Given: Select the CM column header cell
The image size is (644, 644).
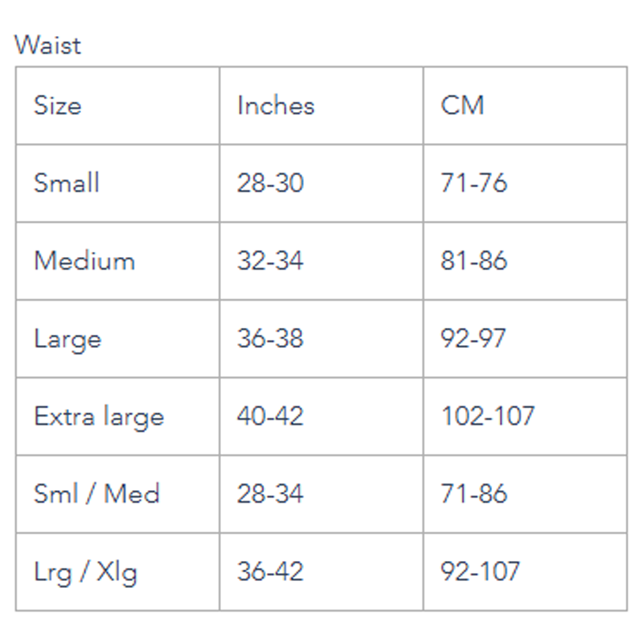Looking at the screenshot, I should pyautogui.click(x=462, y=106).
